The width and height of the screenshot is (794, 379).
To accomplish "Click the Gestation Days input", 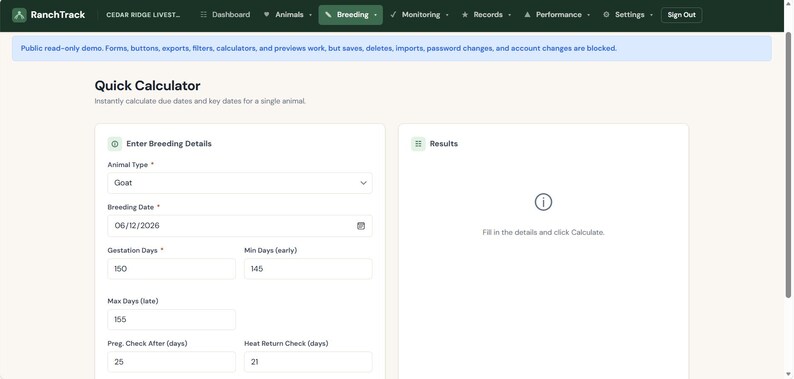I will pos(171,269).
